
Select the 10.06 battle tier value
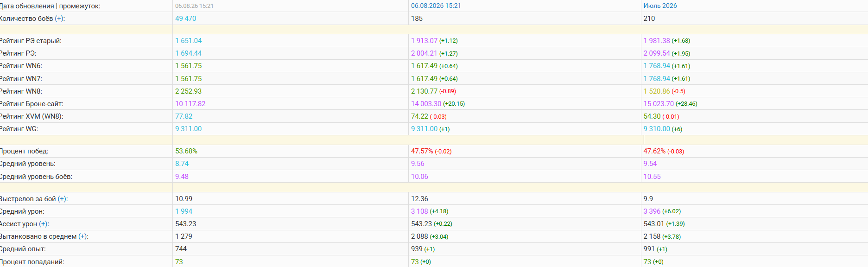419,177
